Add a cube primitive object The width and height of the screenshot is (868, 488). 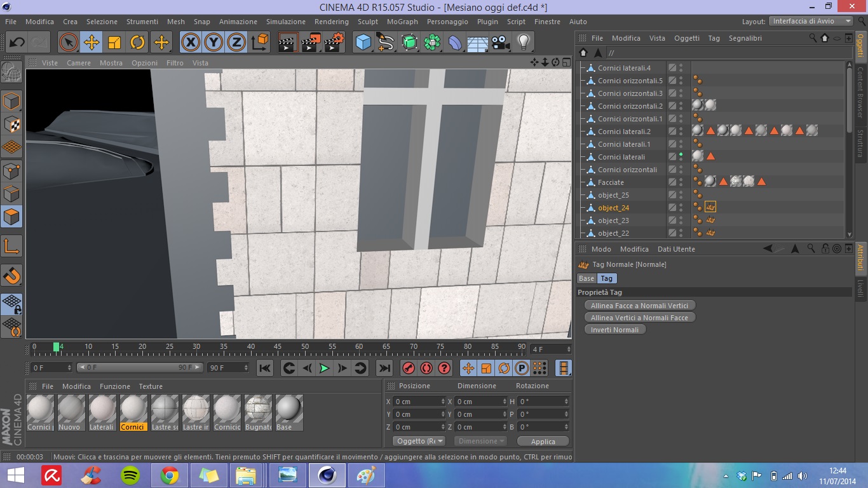point(363,43)
